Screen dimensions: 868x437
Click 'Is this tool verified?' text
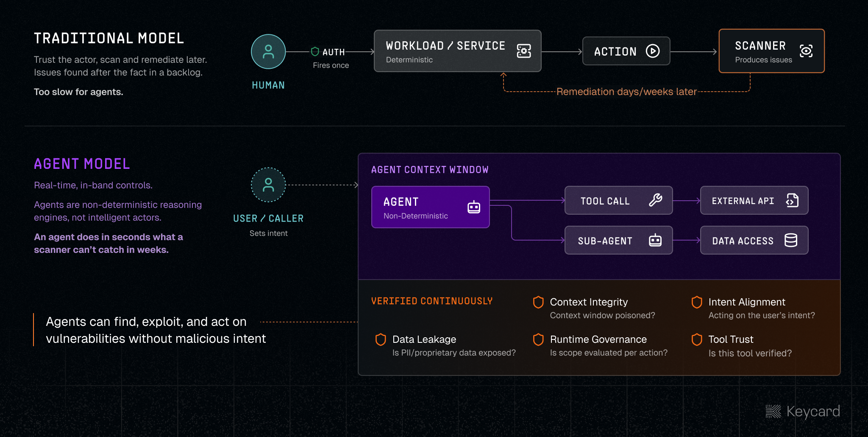pos(750,353)
